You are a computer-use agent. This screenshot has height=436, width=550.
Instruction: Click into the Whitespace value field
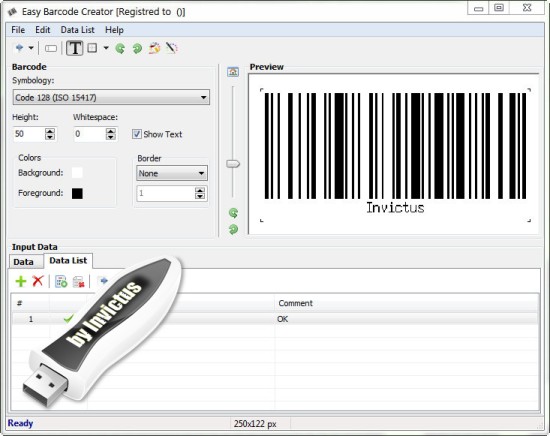(90, 134)
